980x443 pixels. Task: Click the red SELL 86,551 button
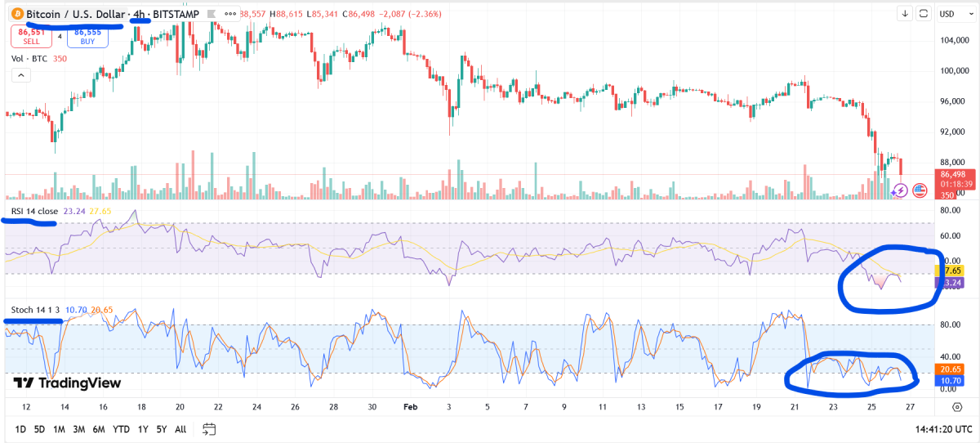pos(29,37)
